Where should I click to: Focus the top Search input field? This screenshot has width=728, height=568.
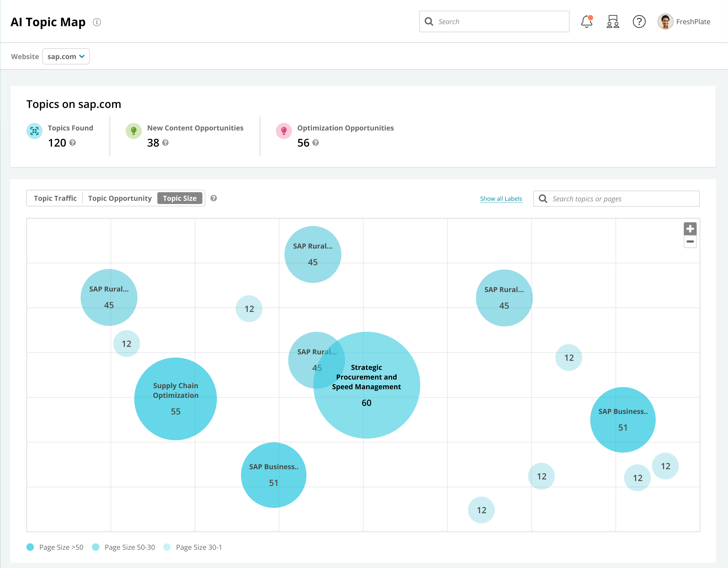[x=494, y=22]
